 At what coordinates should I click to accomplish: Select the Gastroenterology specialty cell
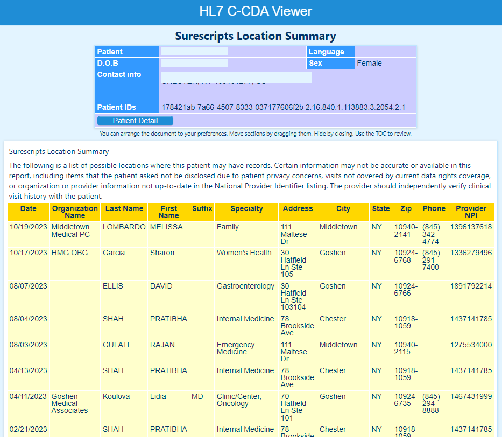coord(245,286)
